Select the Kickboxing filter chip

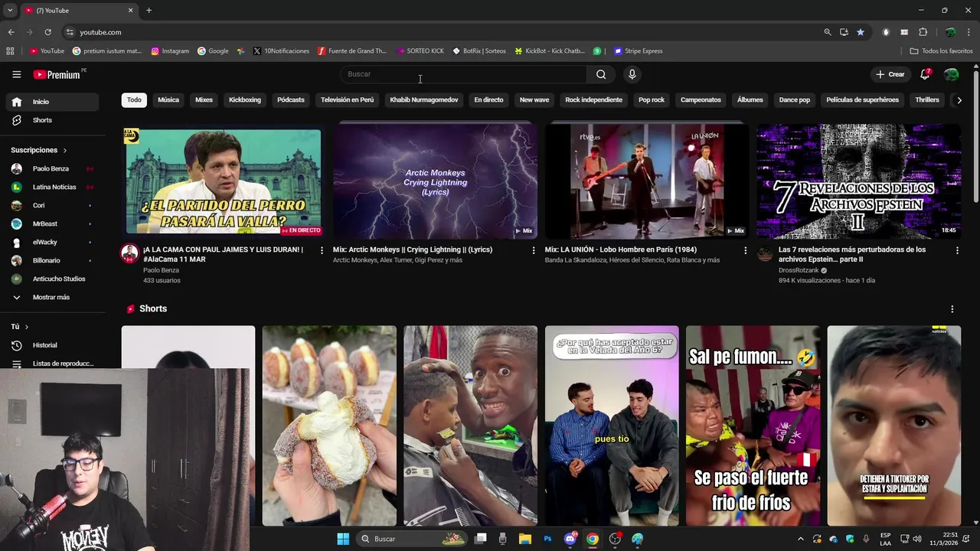click(245, 99)
